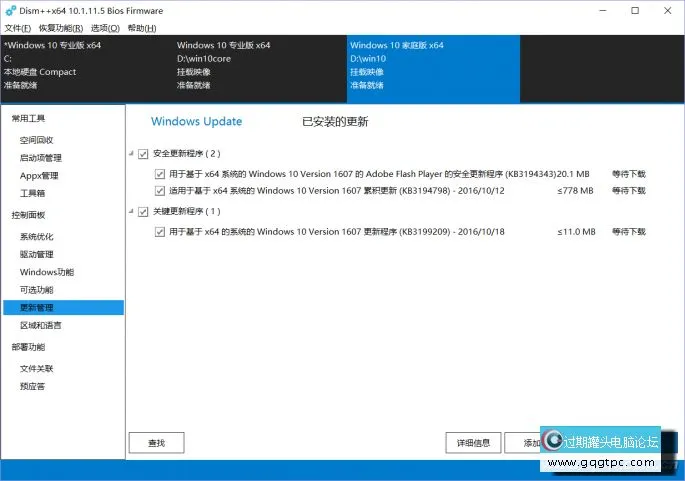Viewport: 685px width, 481px height.
Task: Open 工具箱 in the sidebar
Action: (x=32, y=193)
